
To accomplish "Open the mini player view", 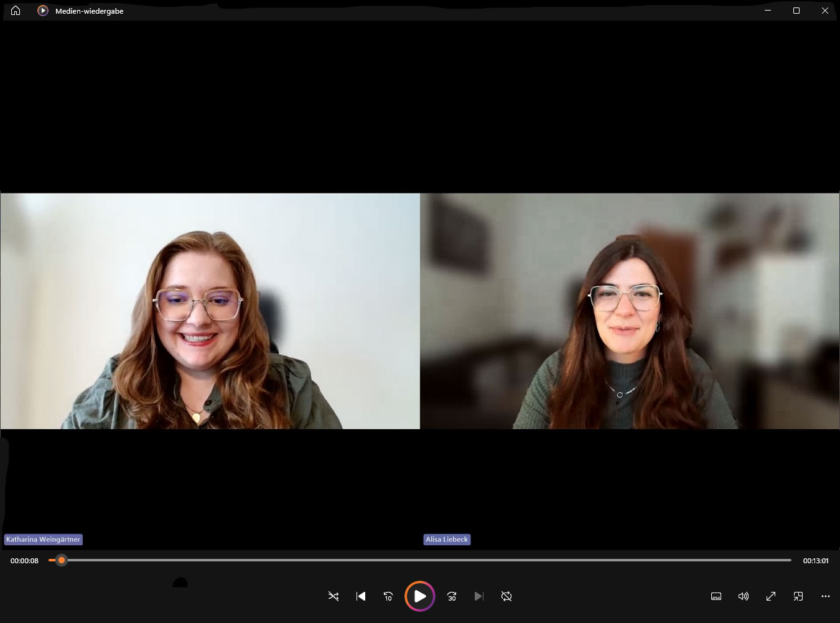I will point(798,596).
